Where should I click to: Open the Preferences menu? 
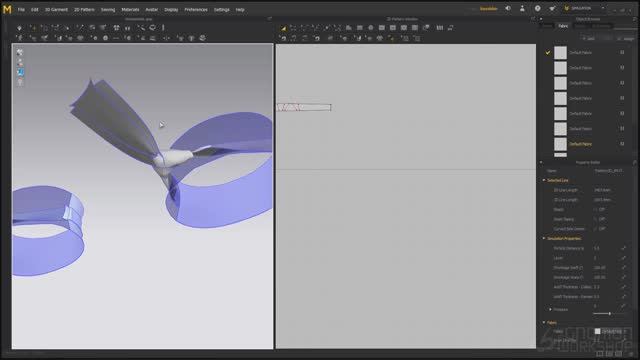(x=196, y=9)
